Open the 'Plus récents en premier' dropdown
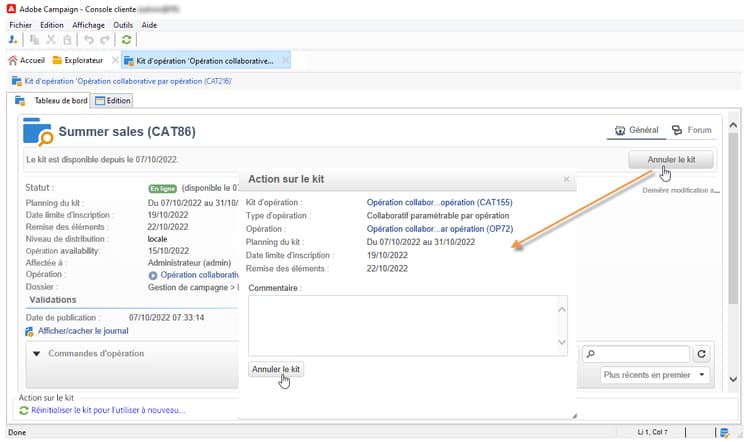750x442 pixels. 655,375
